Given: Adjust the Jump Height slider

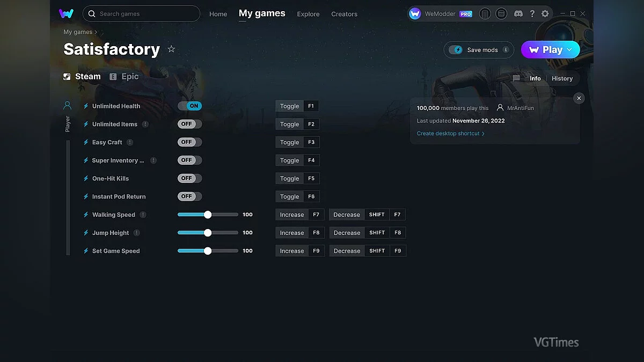Looking at the screenshot, I should click(208, 232).
